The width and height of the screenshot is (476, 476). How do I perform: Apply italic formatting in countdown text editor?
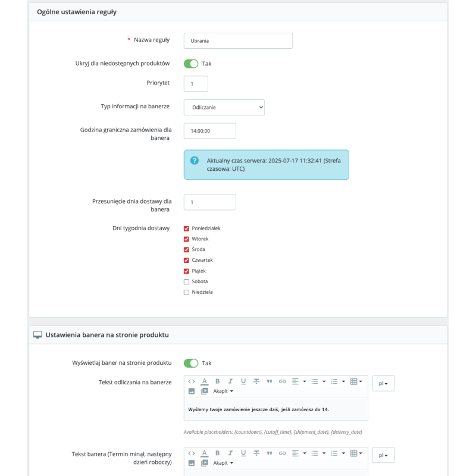[230, 381]
